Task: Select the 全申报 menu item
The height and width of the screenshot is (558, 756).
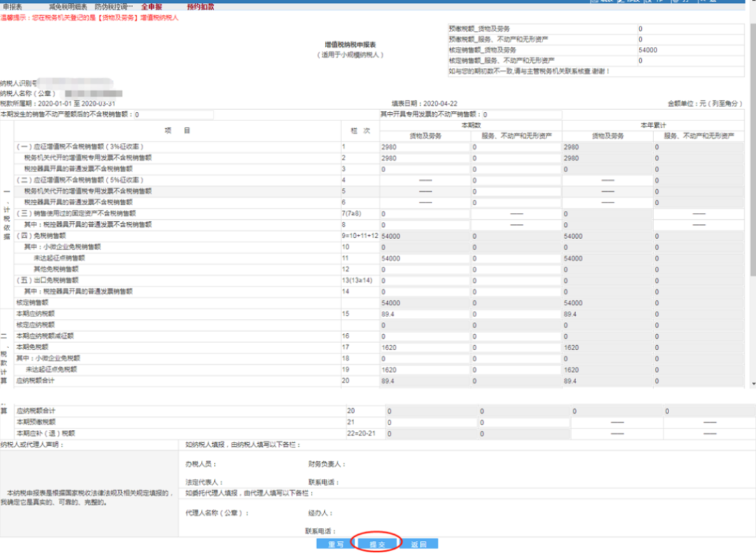Action: click(x=151, y=6)
